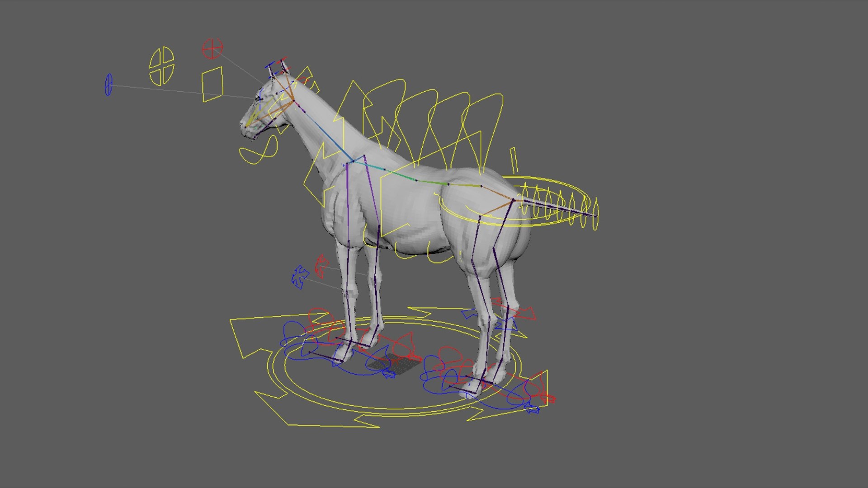Viewport: 868px width, 488px height.
Task: Select the multicolored spine joint chain
Action: click(433, 180)
